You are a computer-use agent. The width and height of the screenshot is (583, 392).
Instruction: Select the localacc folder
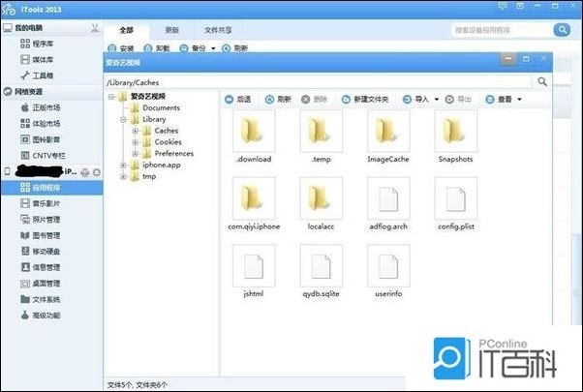coord(322,203)
